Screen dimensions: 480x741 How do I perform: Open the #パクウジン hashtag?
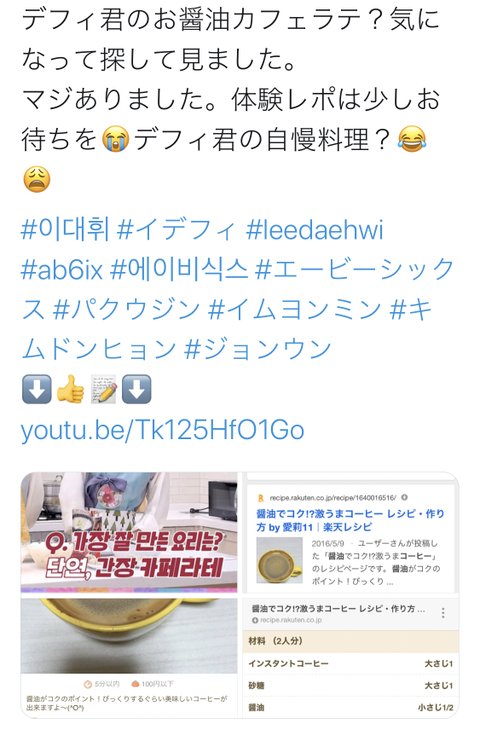point(127,310)
